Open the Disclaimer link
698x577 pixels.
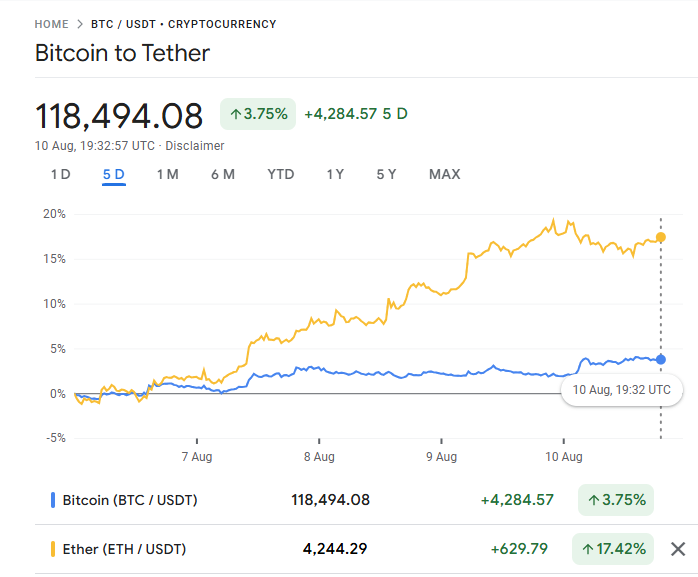point(195,146)
